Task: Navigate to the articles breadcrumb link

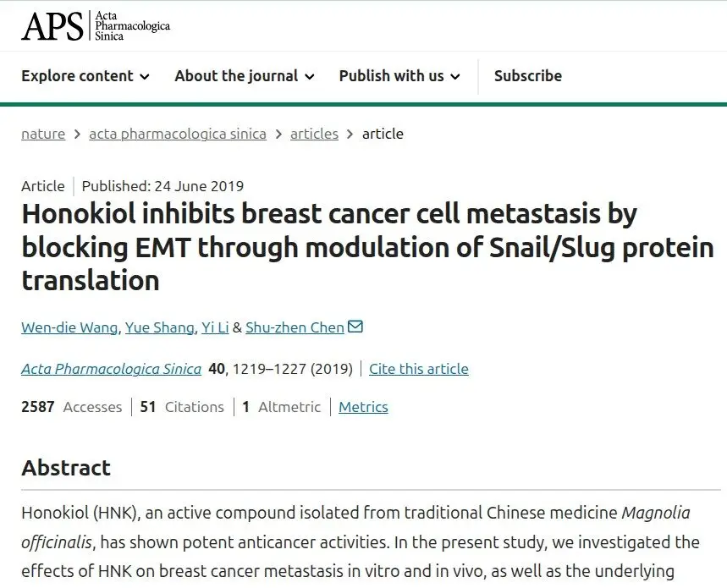Action: [x=314, y=134]
